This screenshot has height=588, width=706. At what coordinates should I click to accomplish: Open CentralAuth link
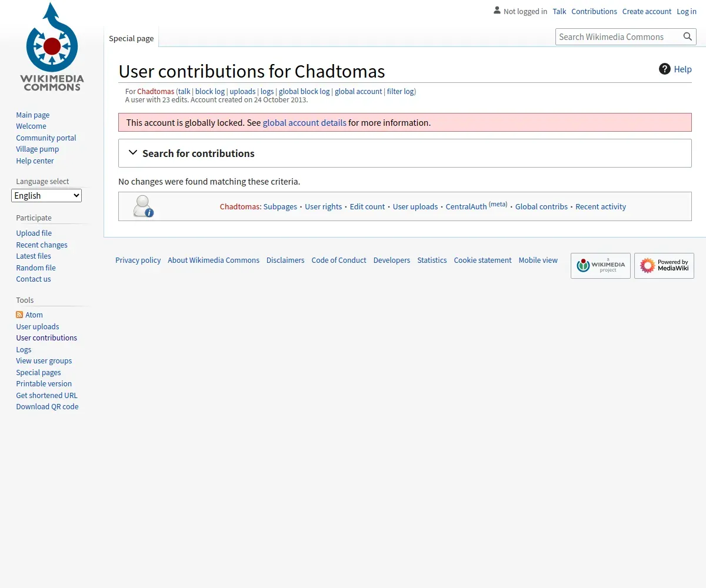tap(466, 206)
